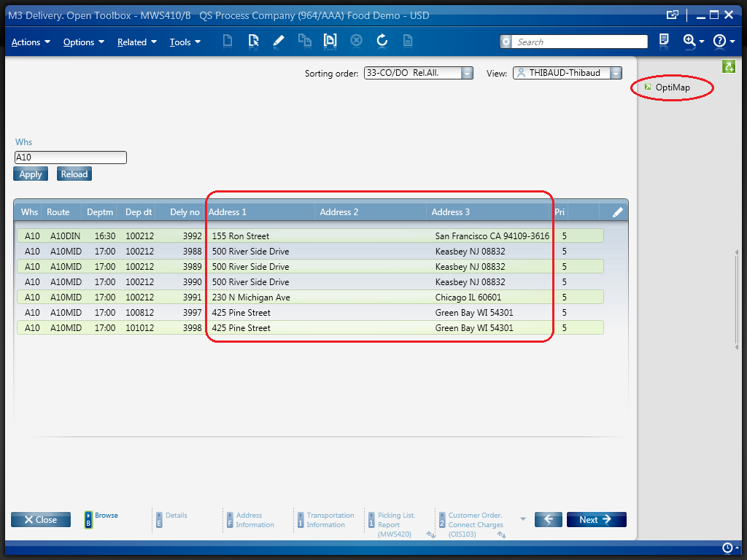Open the OptiMap link
This screenshot has height=560, width=747.
click(x=672, y=87)
